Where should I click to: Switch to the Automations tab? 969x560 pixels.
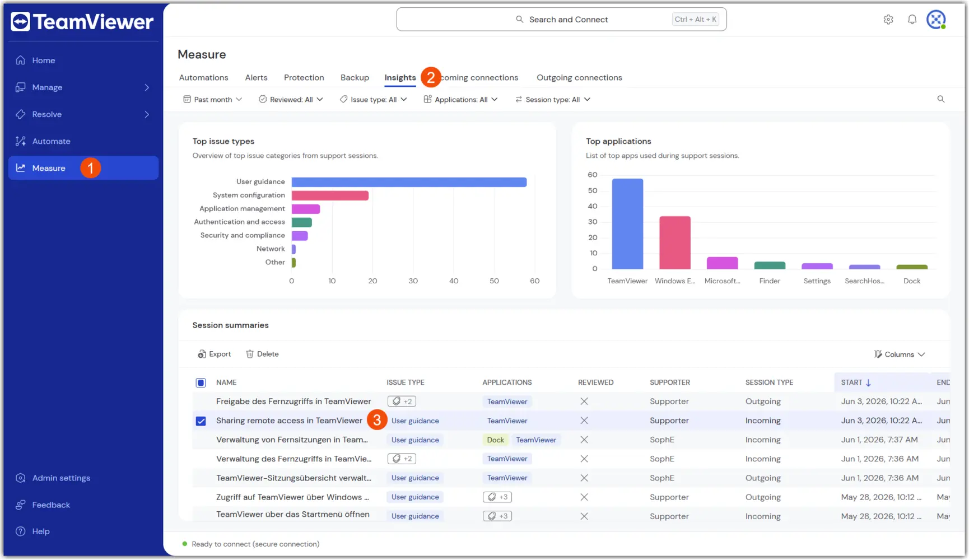203,78
